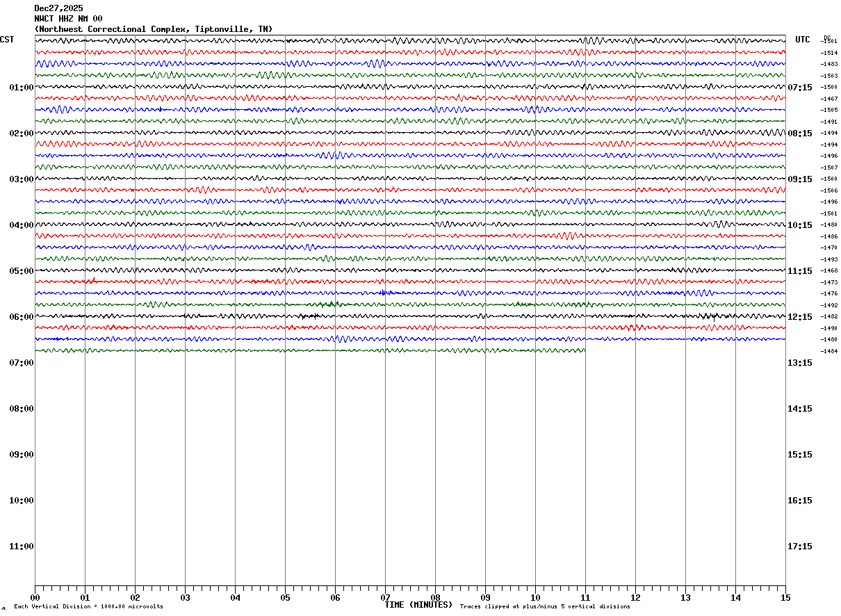Click the DC offset value -1514
Screen dimensions: 841x616
[x=829, y=53]
